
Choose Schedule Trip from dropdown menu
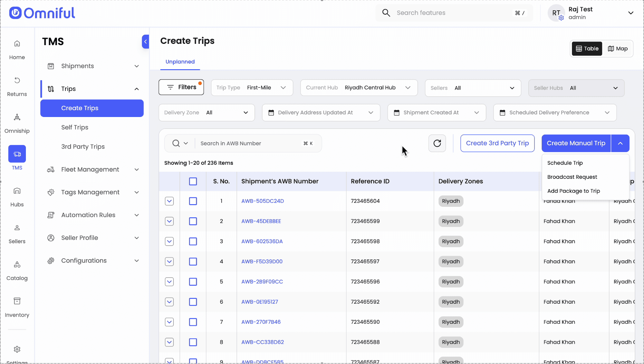[565, 163]
